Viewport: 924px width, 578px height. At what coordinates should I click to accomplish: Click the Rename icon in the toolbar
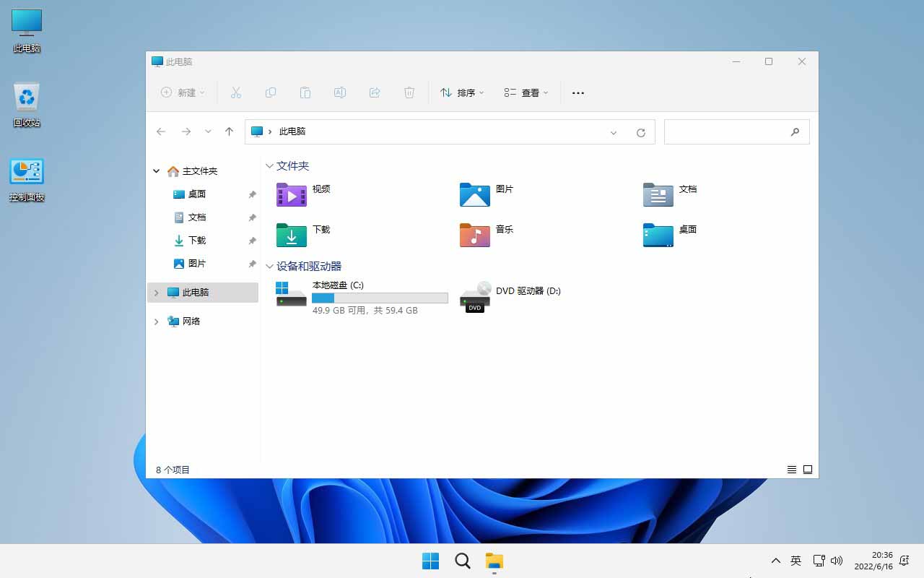(x=340, y=92)
